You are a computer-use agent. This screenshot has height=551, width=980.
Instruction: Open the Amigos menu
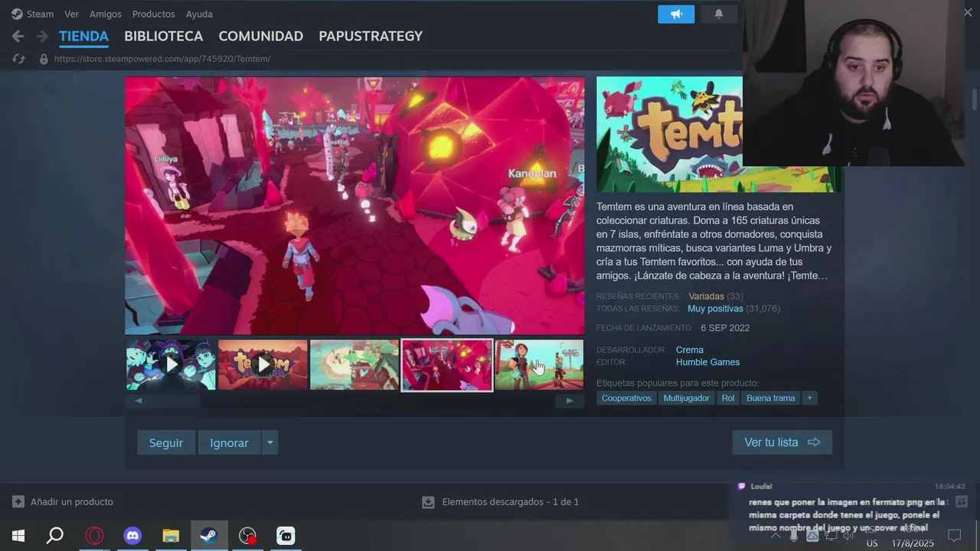[106, 14]
